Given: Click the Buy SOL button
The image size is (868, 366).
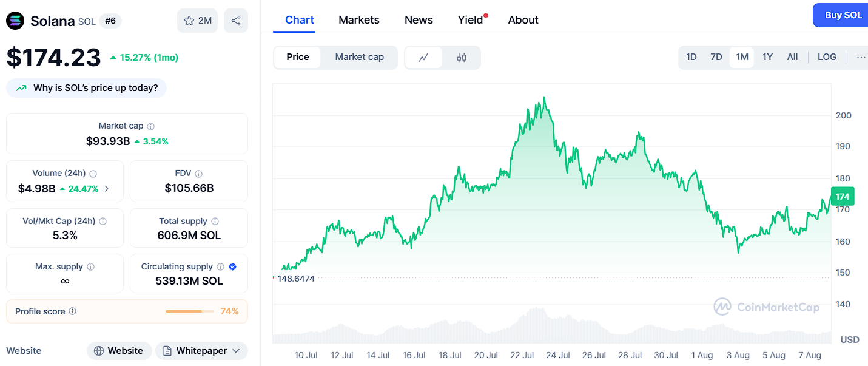Looking at the screenshot, I should pos(843,15).
